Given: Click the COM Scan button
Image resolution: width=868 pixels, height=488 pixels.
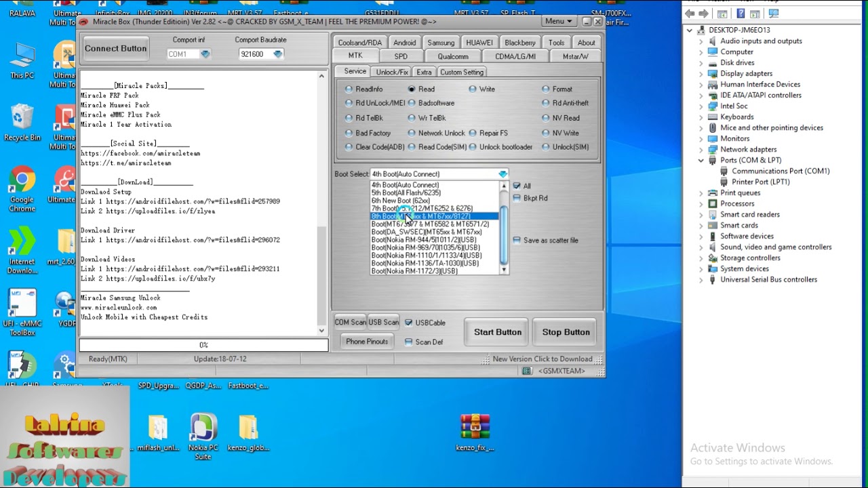Looking at the screenshot, I should (350, 323).
